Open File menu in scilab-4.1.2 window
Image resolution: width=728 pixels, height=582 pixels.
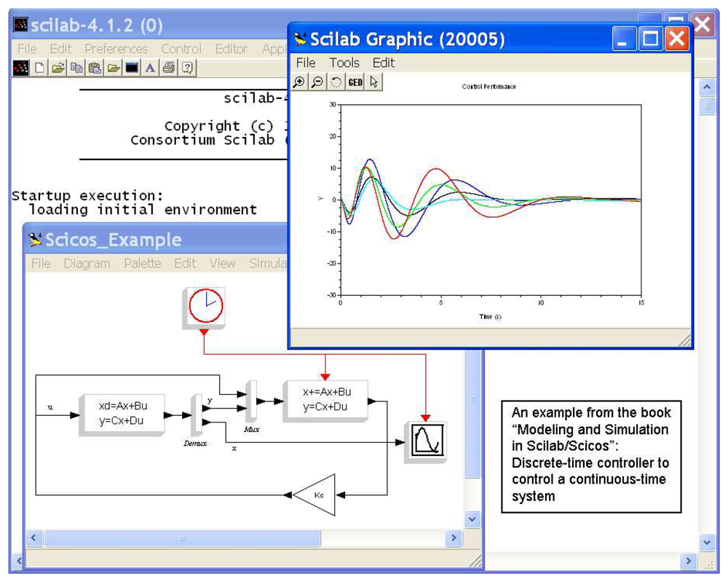point(27,49)
